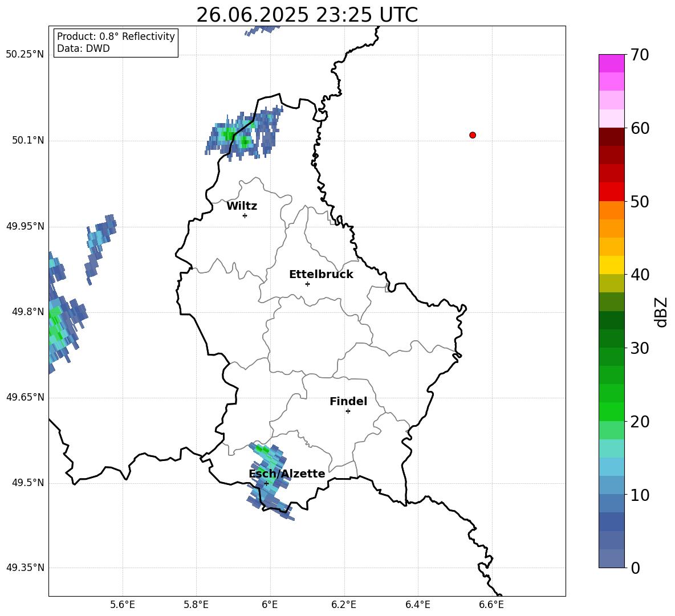Click the 20 tick label on colorbar
This screenshot has height=616, width=675.
point(640,422)
